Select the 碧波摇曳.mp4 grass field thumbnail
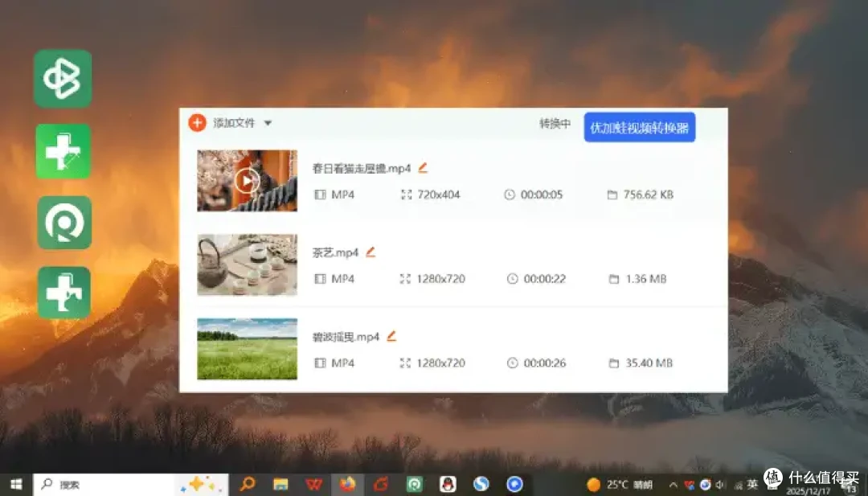Screen dimensions: 868x496 (x=247, y=349)
